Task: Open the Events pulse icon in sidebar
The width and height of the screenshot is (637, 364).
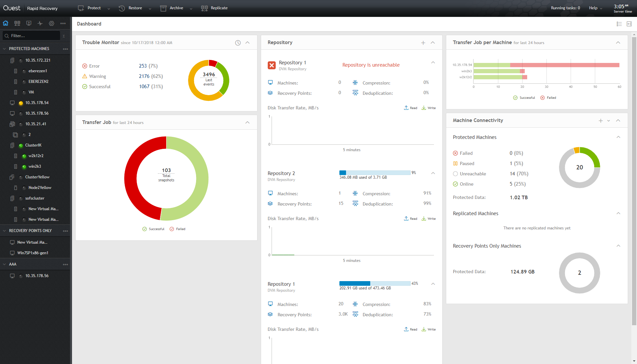Action: (x=40, y=23)
